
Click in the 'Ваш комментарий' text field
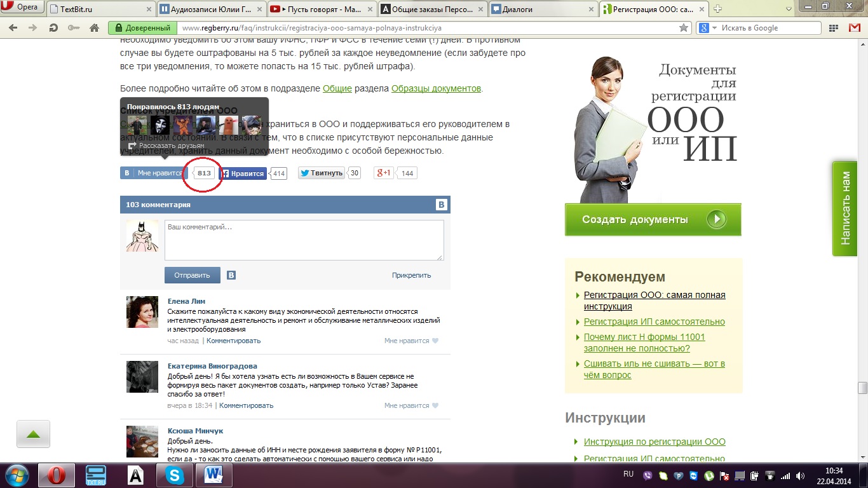[304, 240]
